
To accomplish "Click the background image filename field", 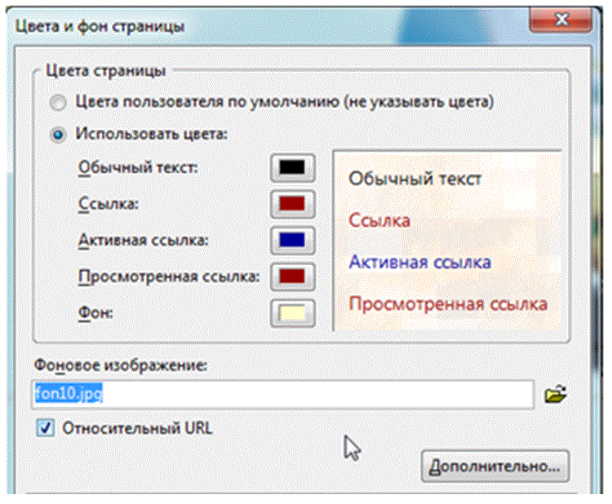I will [x=282, y=394].
